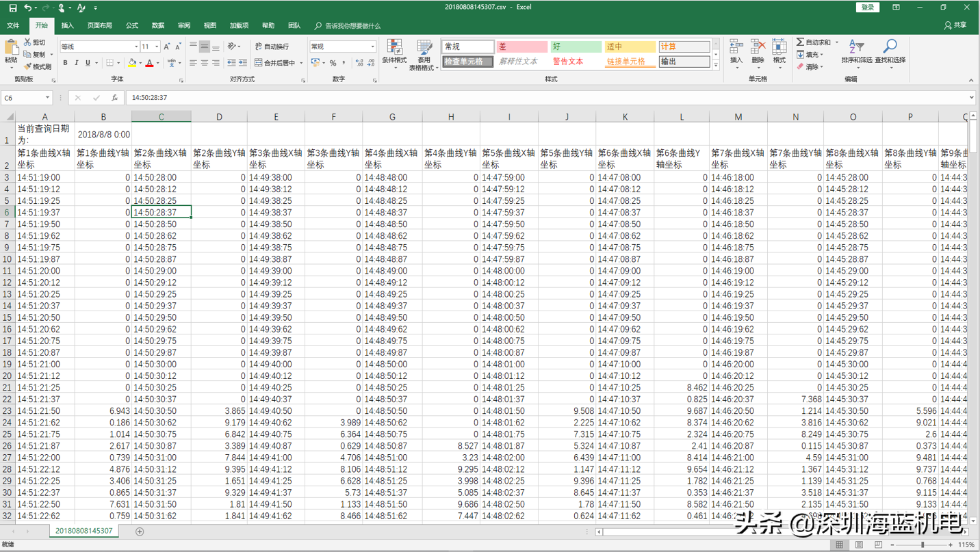Screen dimensions: 980x552
Task: Open the phonetic guide (wén) tool
Action: tap(172, 63)
